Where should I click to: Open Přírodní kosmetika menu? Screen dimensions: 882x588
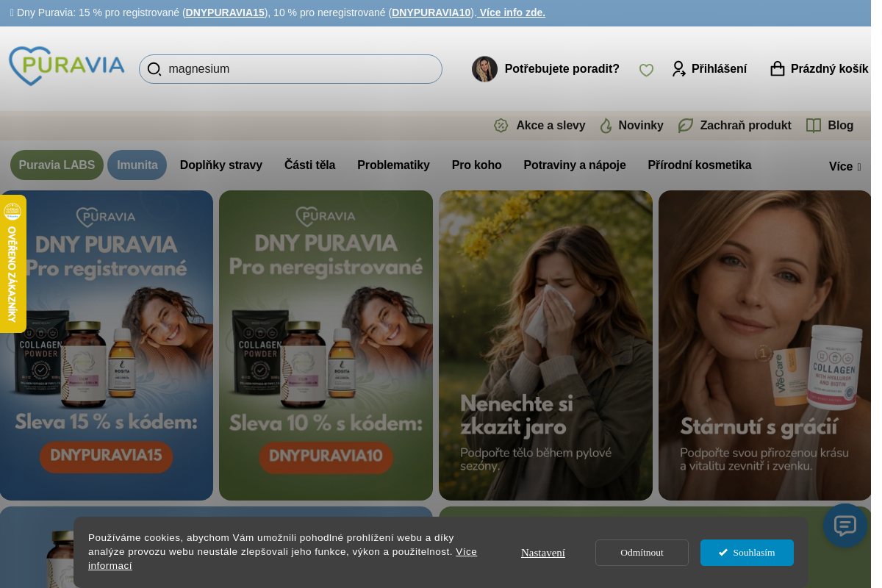[700, 165]
